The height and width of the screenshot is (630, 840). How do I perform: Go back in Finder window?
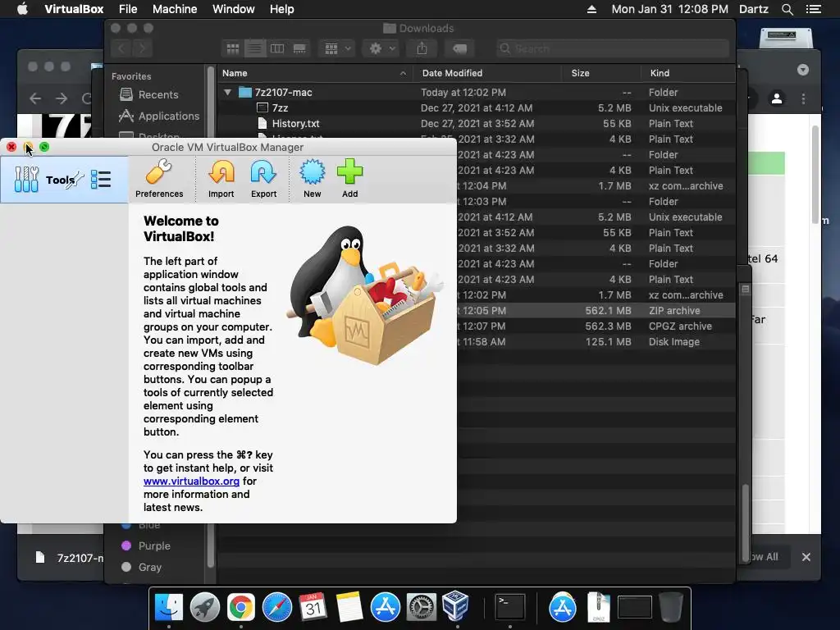pyautogui.click(x=121, y=48)
